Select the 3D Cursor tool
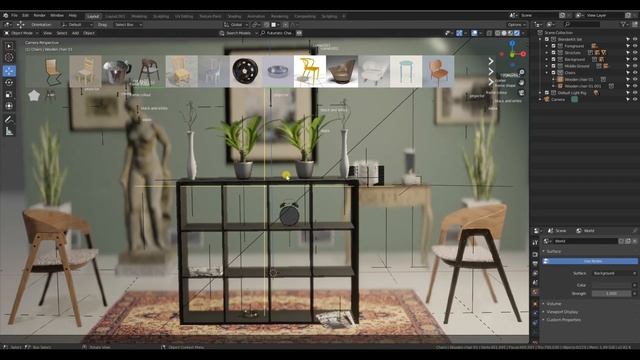 click(9, 58)
